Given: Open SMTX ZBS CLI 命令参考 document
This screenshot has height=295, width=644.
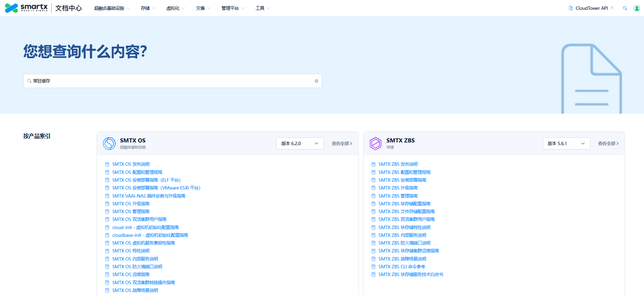Looking at the screenshot, I should pyautogui.click(x=401, y=267).
